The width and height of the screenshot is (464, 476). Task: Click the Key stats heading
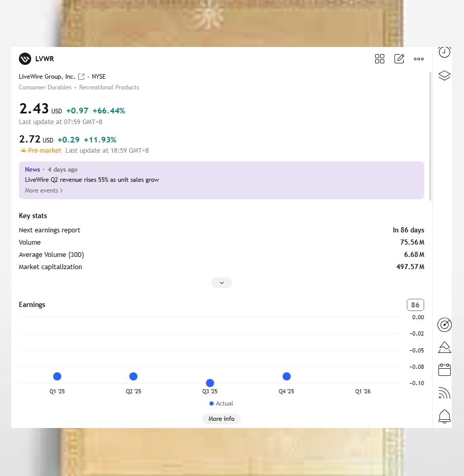pyautogui.click(x=33, y=216)
